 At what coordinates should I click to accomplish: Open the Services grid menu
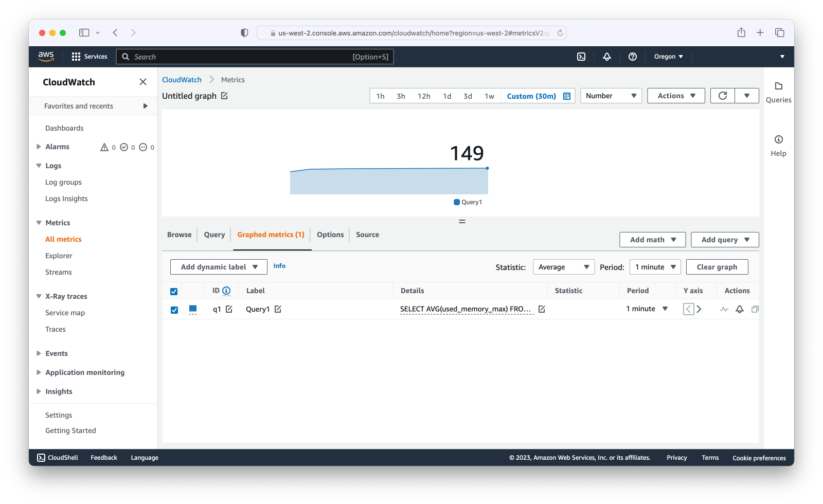(90, 57)
